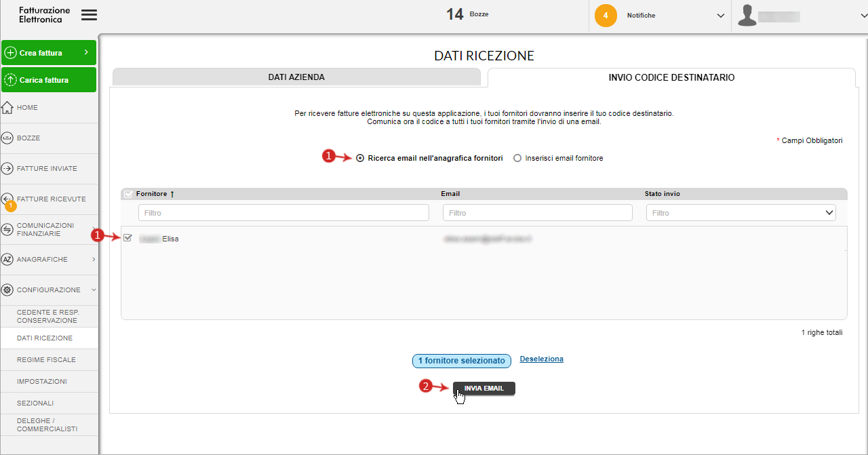The height and width of the screenshot is (455, 868).
Task: Click the Carica fattura button label
Action: point(44,80)
